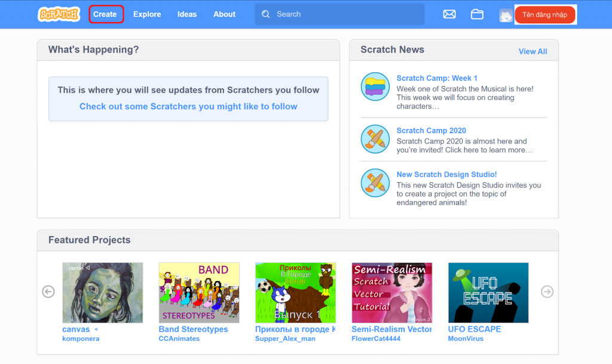Click the New Scratch Design Studio news icon
612x364 pixels.
[x=375, y=182]
